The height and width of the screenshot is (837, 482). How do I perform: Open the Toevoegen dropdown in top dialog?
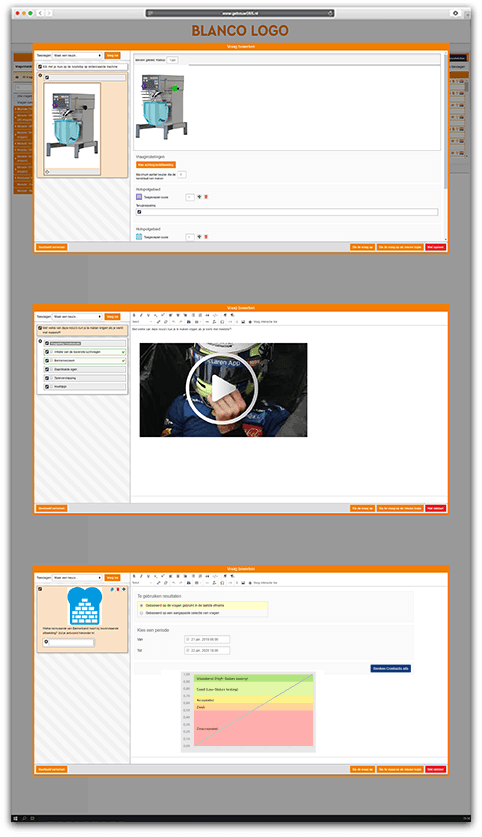pos(77,56)
